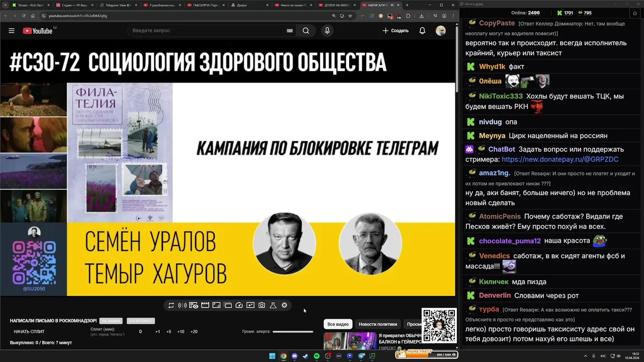Click NikiToxic333 username in chat
644x362 pixels.
[501, 96]
